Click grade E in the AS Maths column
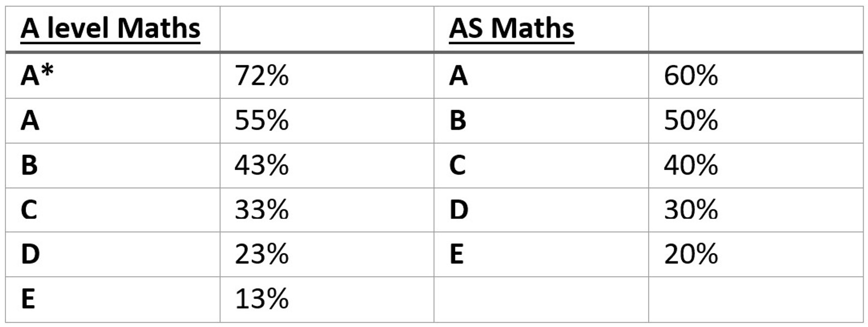 tap(457, 254)
